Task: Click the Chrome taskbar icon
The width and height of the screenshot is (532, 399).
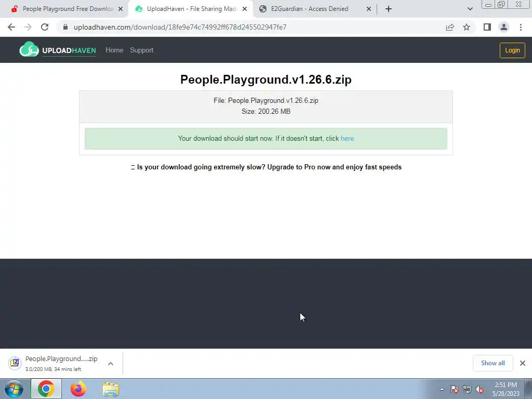Action: coord(46,389)
